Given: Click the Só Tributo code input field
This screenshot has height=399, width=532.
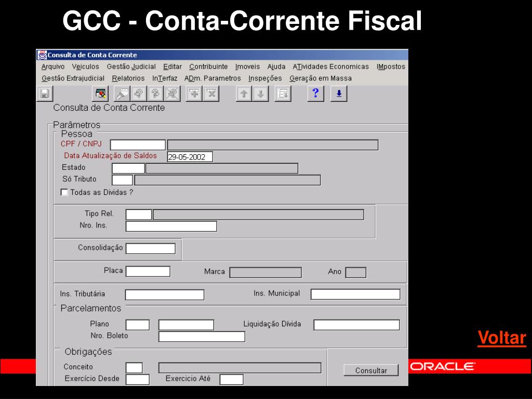Looking at the screenshot, I should tap(122, 180).
